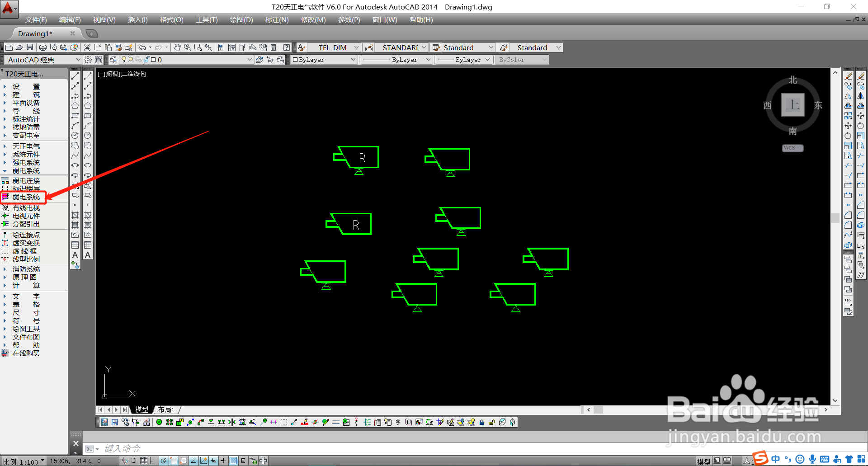The image size is (868, 466).
Task: Open the 标注(N) menu
Action: tap(277, 20)
